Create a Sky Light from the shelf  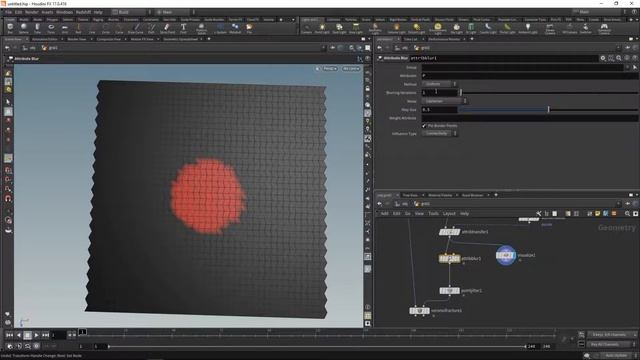click(456, 29)
